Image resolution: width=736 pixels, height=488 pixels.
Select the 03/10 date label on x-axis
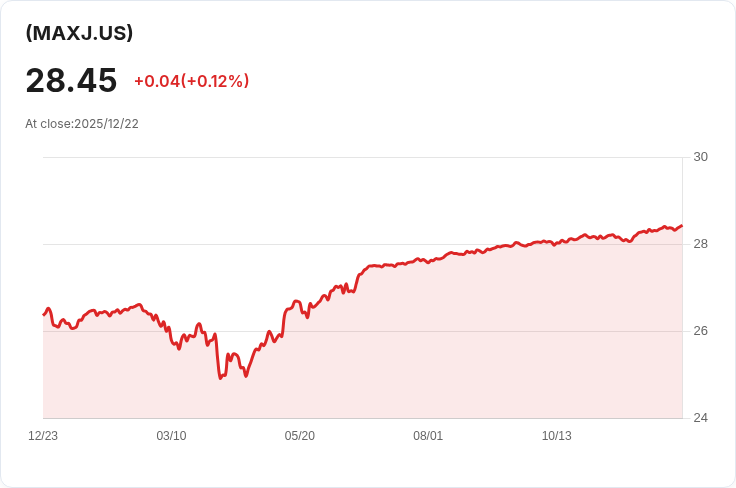pos(171,436)
